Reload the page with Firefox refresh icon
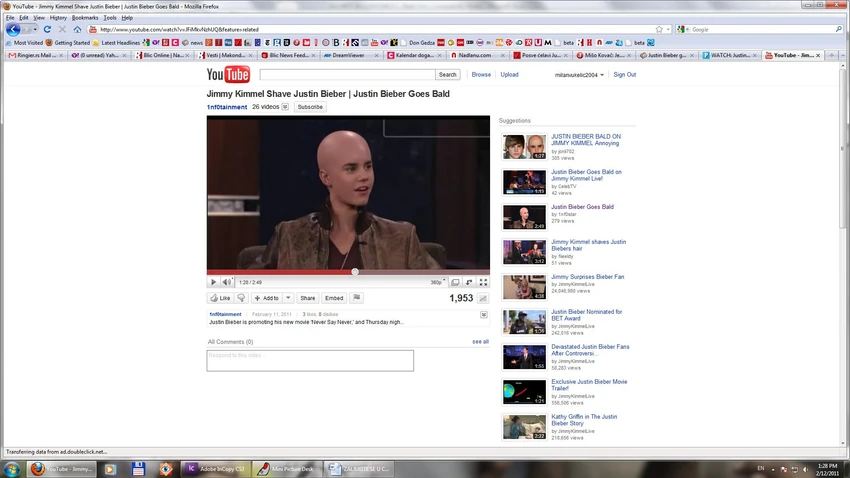850x478 pixels. point(47,29)
